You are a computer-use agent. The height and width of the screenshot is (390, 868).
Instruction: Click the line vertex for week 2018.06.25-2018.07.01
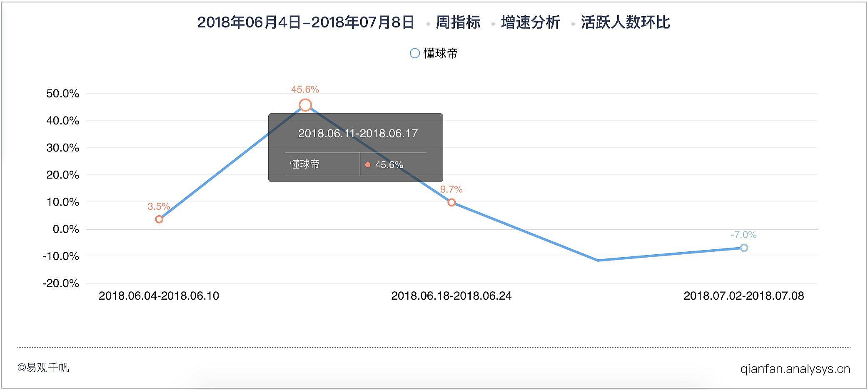pyautogui.click(x=598, y=261)
